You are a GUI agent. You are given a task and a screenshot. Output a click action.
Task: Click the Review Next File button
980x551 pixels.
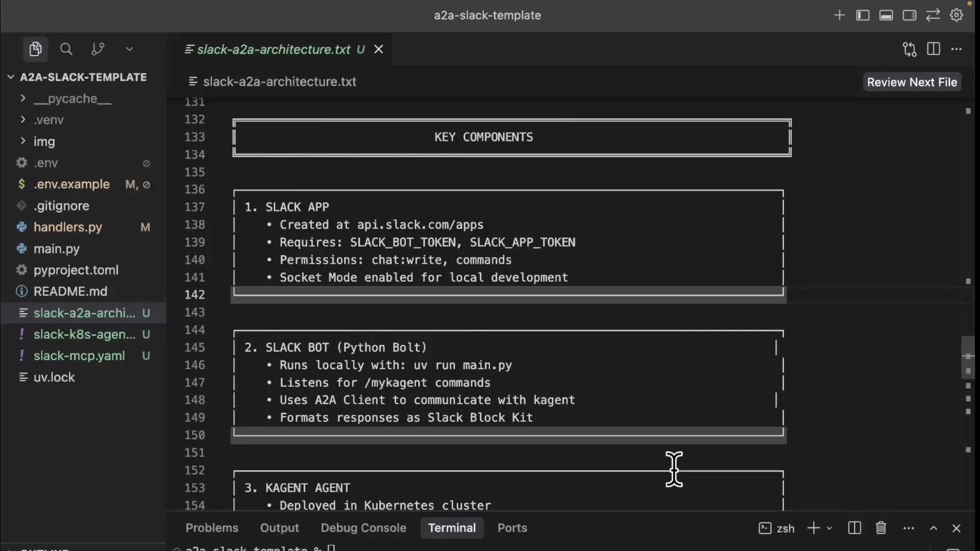click(x=912, y=82)
